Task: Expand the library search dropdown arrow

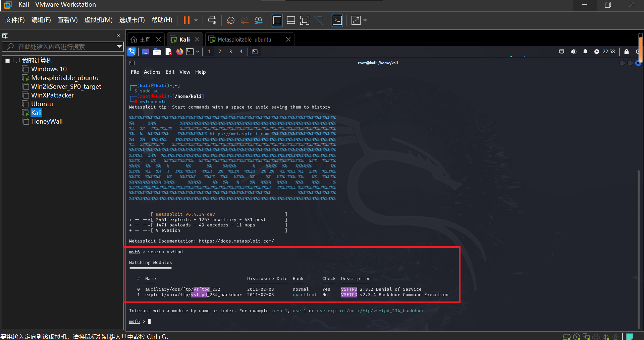Action: 119,47
